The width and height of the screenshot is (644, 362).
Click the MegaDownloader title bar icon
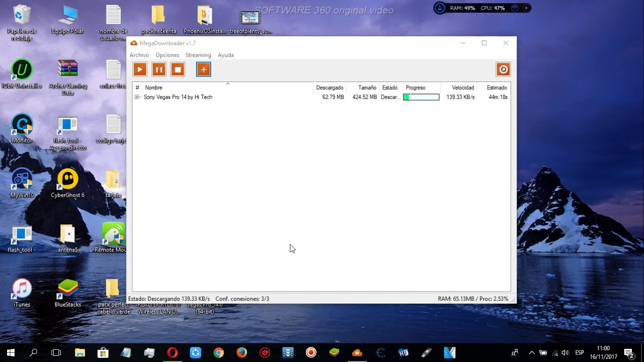(x=134, y=43)
